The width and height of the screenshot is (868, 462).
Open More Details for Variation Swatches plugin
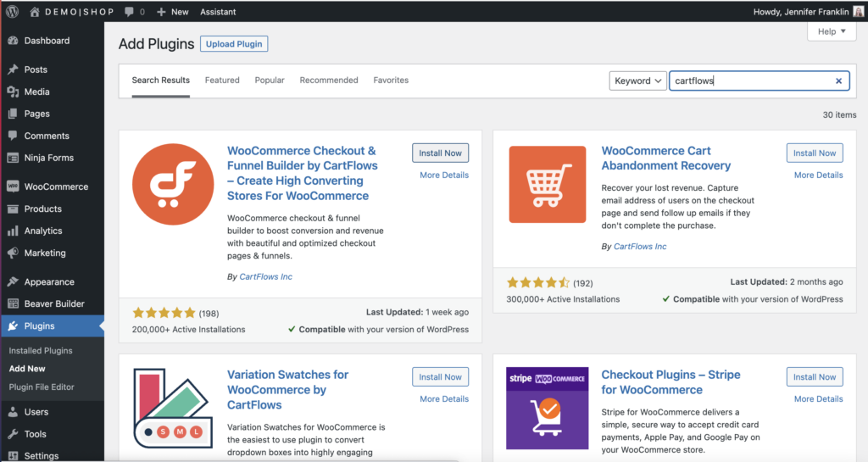444,398
